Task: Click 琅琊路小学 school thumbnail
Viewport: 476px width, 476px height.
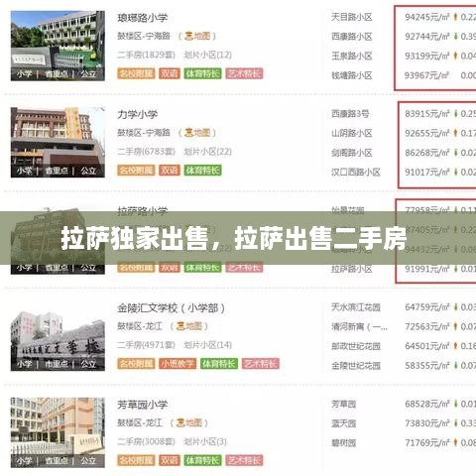Action: pos(58,46)
